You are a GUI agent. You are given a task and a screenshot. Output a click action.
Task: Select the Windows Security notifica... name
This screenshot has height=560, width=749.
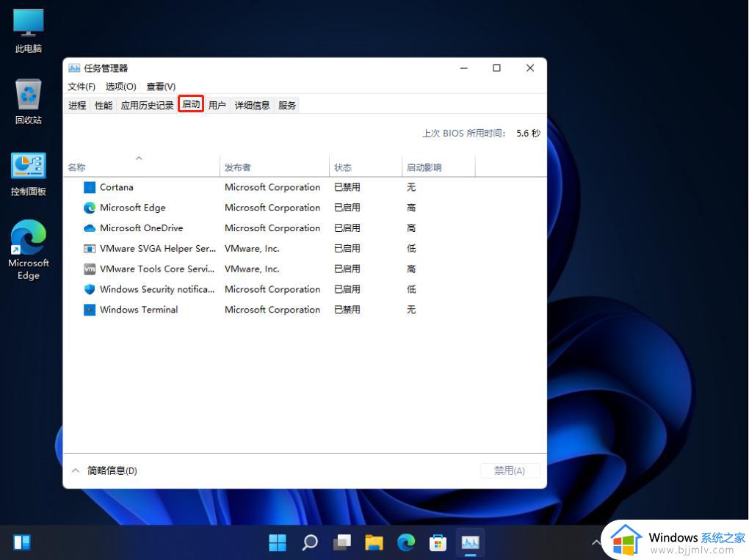[x=157, y=289]
